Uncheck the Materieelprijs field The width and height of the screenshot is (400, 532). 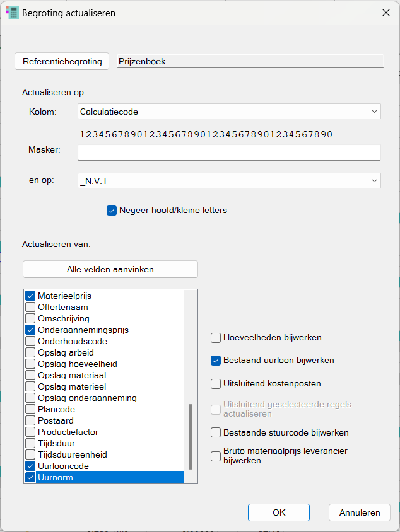(x=30, y=296)
